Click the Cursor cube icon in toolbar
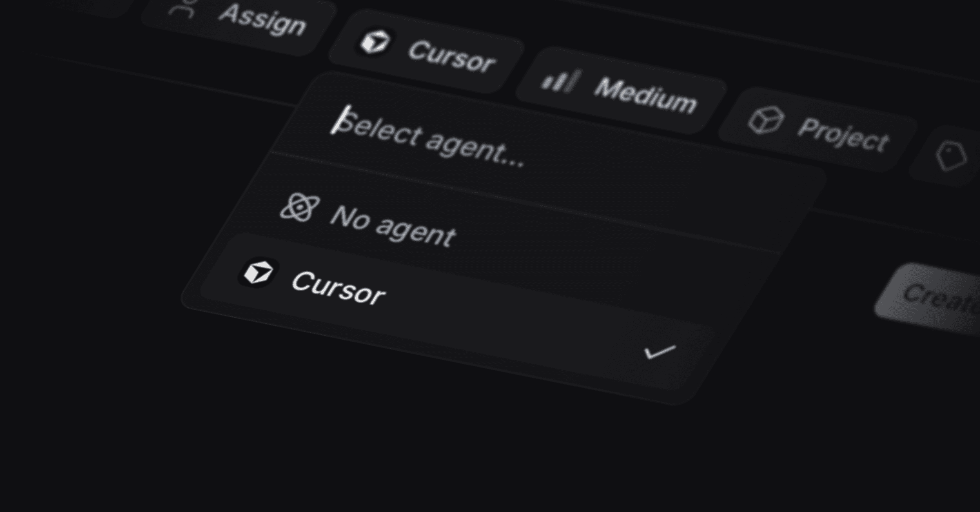This screenshot has width=980, height=512. 375,42
